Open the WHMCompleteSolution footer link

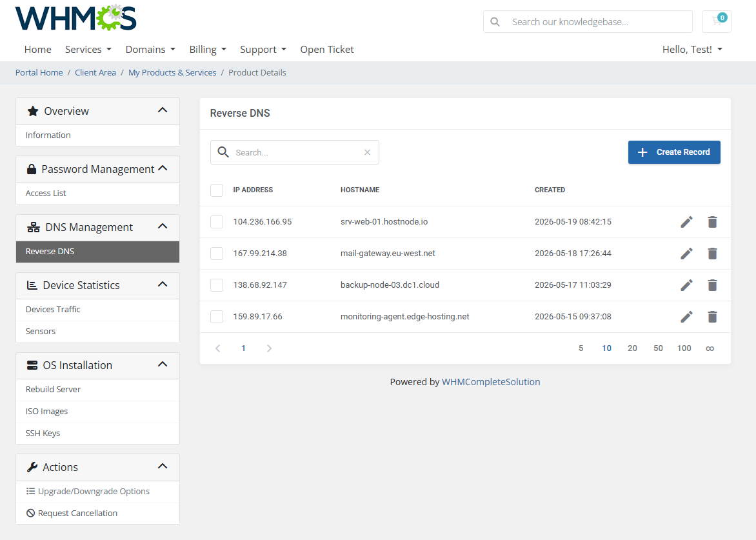pyautogui.click(x=491, y=382)
